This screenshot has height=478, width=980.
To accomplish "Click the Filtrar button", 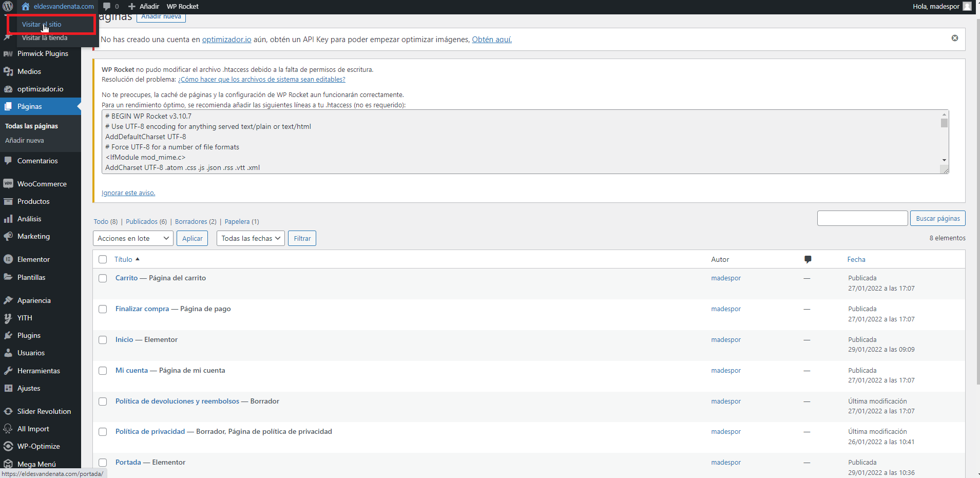I will 302,238.
